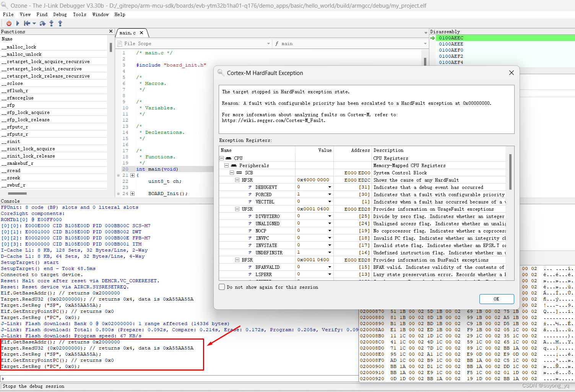Viewport: 575px width, 392px height.
Task: Close the main.c tab
Action: click(x=141, y=33)
